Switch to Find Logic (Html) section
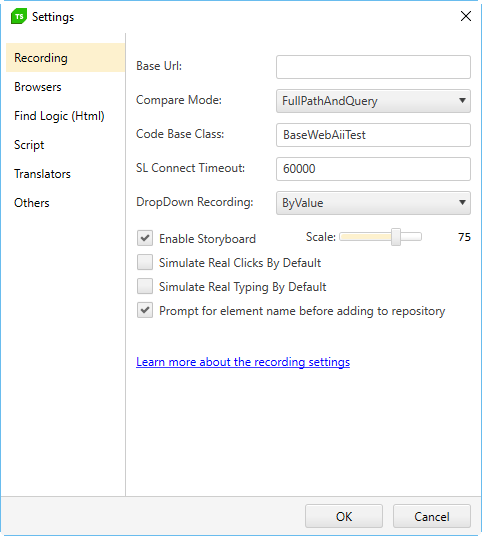482x536 pixels. coord(59,116)
